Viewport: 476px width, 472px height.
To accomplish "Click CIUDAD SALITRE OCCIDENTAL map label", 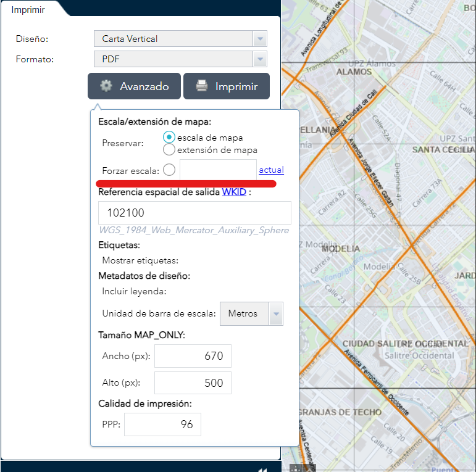I will (406, 344).
